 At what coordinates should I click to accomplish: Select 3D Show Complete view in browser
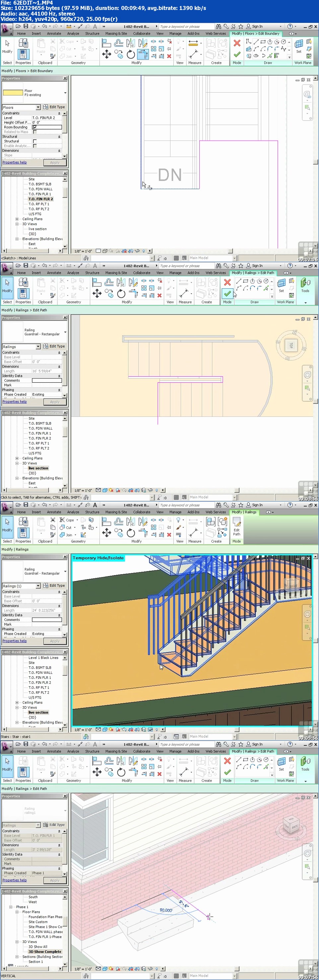coord(44,952)
